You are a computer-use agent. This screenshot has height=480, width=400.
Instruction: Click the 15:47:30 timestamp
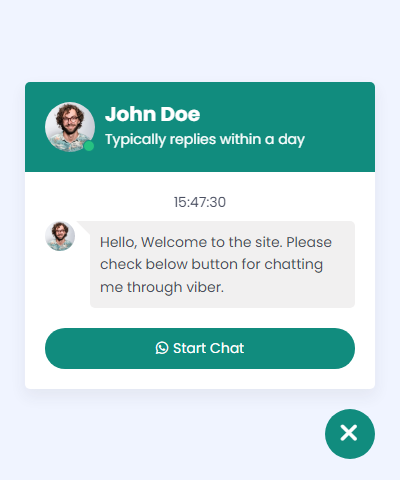coord(200,202)
